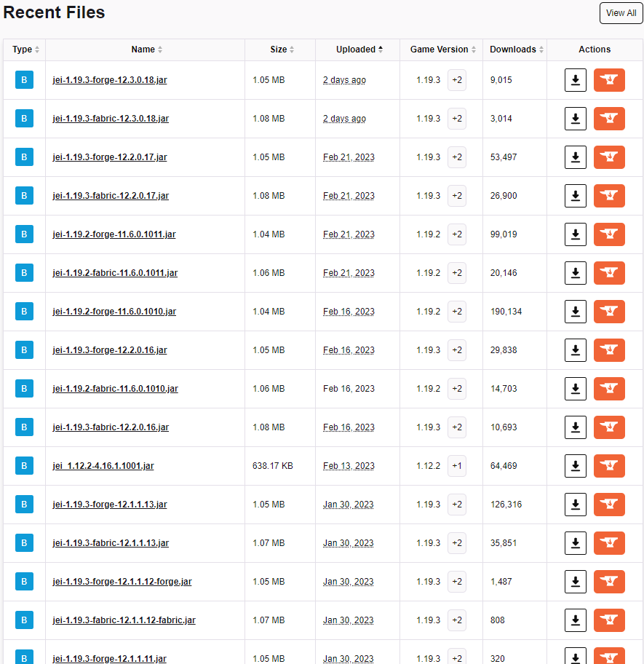Install jei-1.19.3-forge-12.2.0.17.jar via orange button

pyautogui.click(x=609, y=157)
